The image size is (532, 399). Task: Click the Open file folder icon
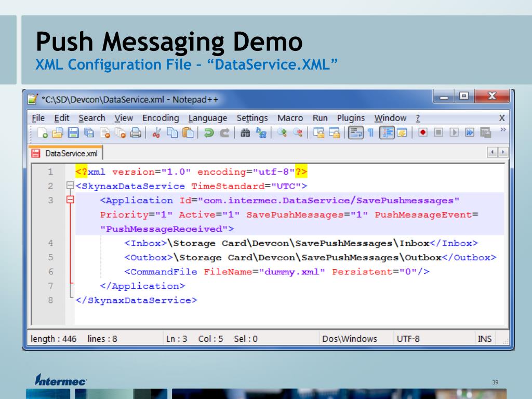point(58,132)
